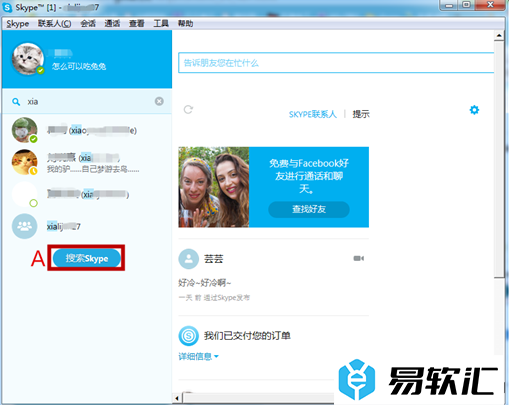Open the 查看 menu
The height and width of the screenshot is (405, 509).
coord(137,24)
